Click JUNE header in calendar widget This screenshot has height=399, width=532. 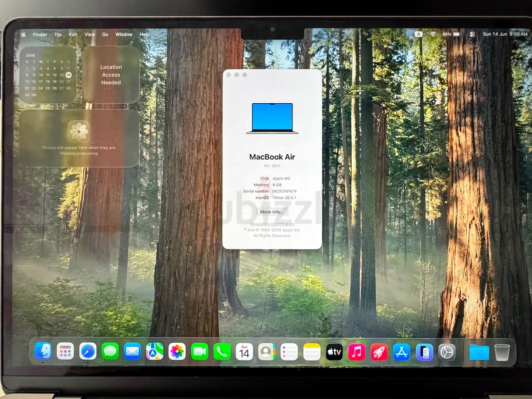(x=30, y=55)
